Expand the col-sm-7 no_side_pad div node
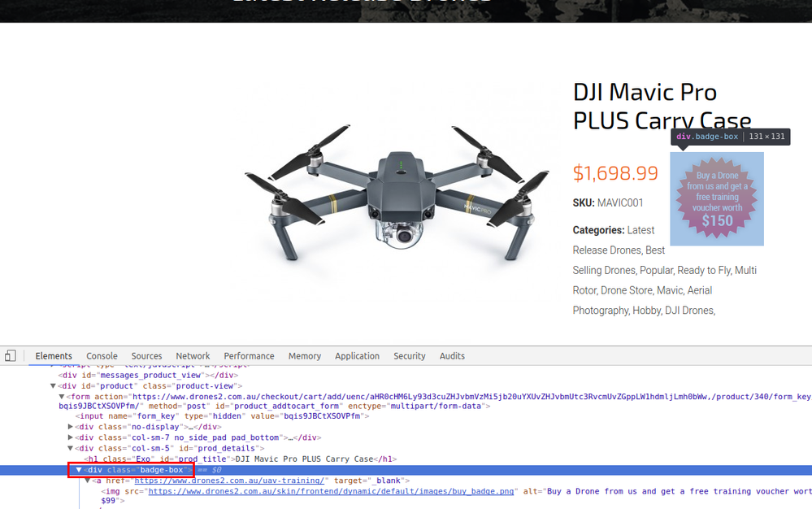The height and width of the screenshot is (509, 812). [x=71, y=437]
